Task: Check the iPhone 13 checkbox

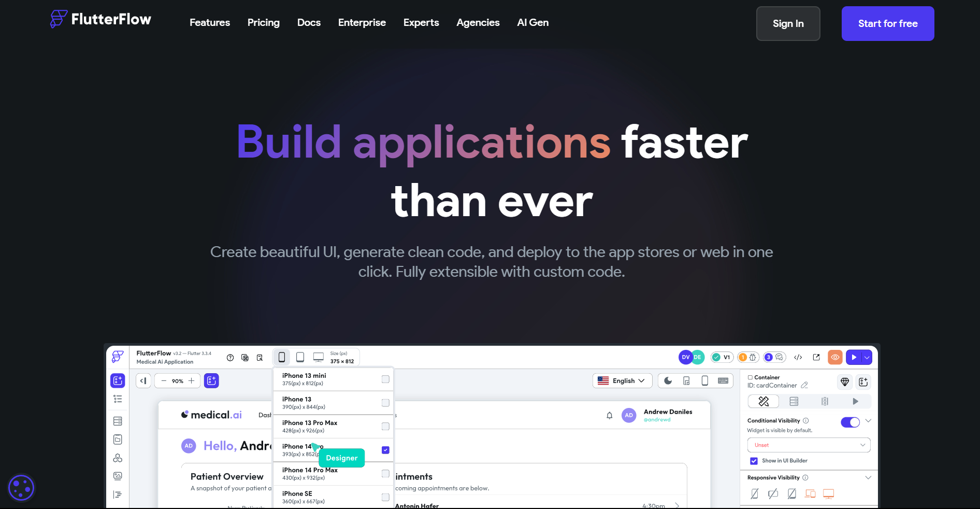Action: point(385,403)
